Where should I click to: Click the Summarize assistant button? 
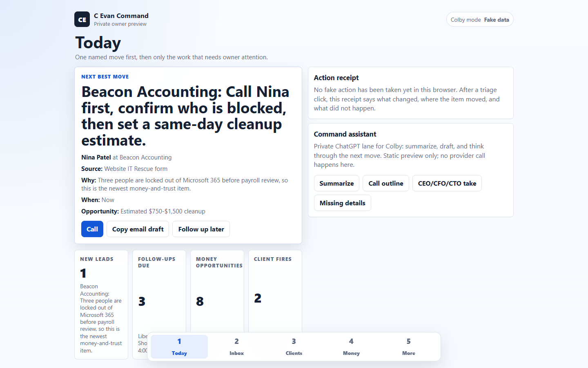click(336, 183)
